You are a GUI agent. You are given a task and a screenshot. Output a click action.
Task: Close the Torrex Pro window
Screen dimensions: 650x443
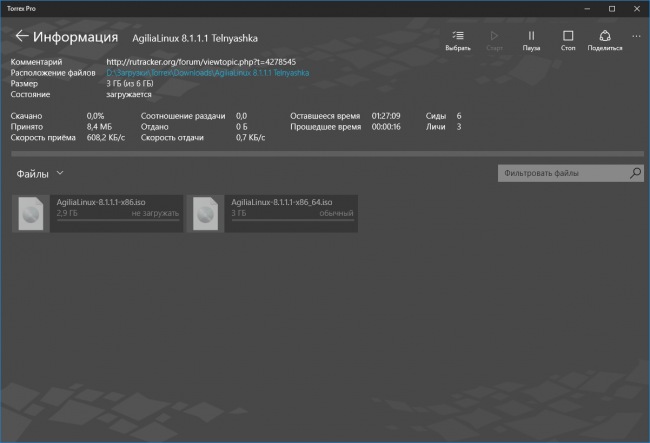coord(637,9)
